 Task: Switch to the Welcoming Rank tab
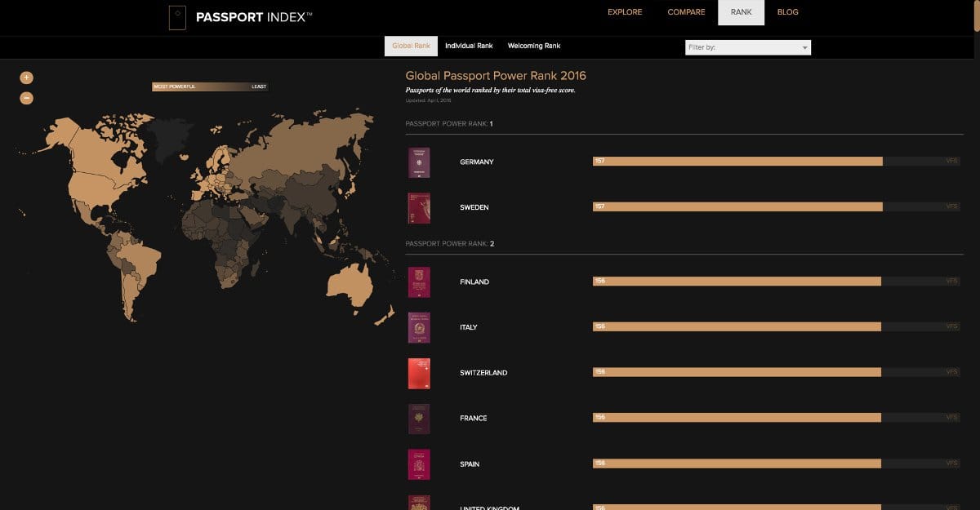(534, 47)
